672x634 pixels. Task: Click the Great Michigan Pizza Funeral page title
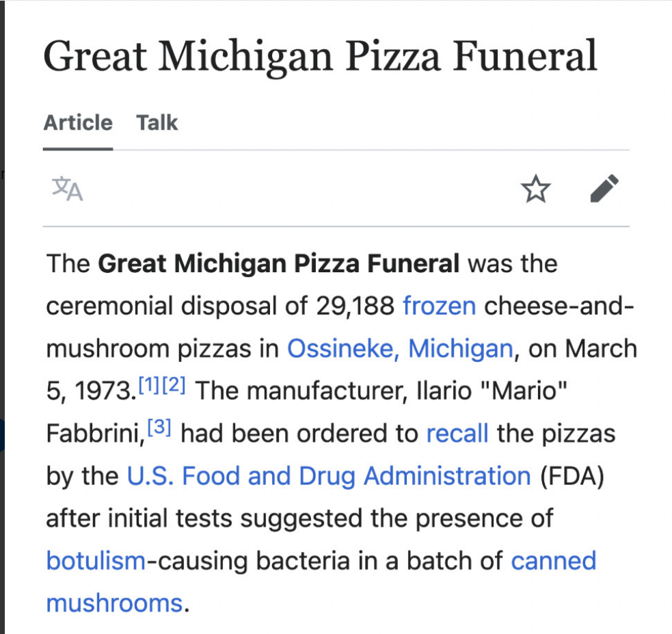320,57
